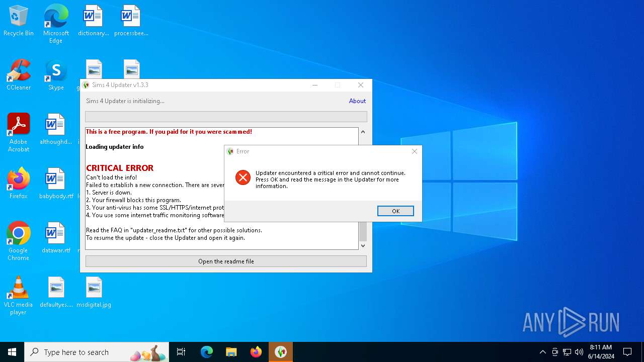644x362 pixels.
Task: Click the Error dialog title icon
Action: [230, 151]
